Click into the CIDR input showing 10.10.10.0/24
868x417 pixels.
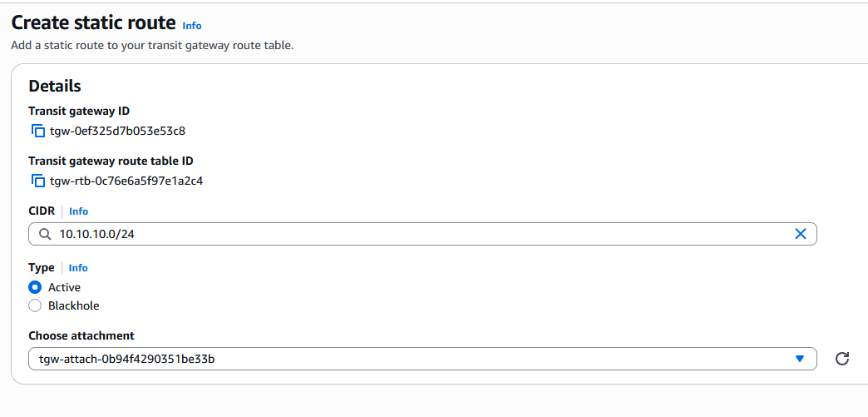click(x=416, y=235)
